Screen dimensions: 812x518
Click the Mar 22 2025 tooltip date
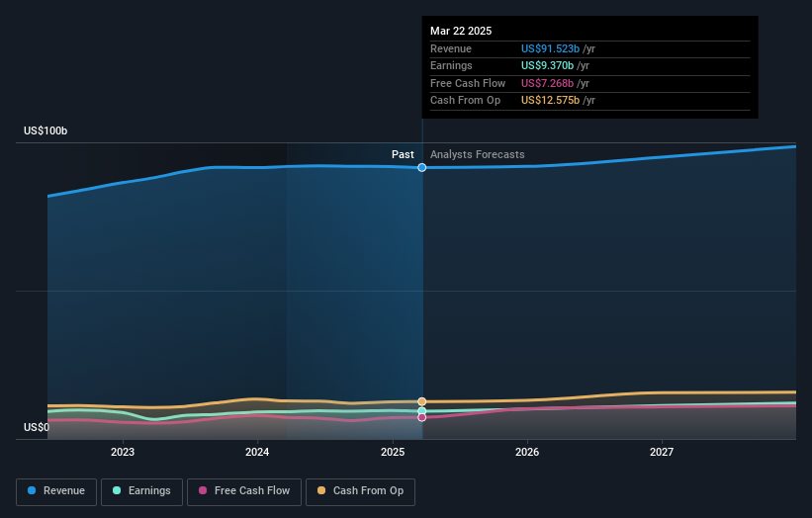click(x=461, y=31)
